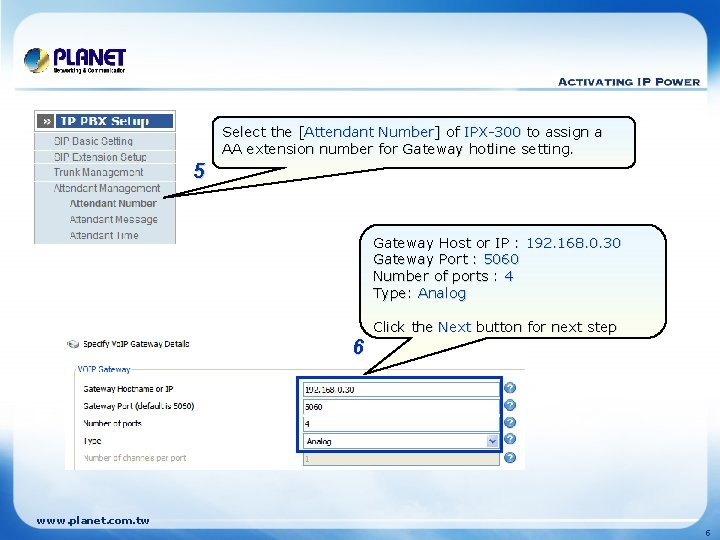Click the double-arrow icon in IP PBX Setup header
The width and height of the screenshot is (720, 540).
[46, 121]
